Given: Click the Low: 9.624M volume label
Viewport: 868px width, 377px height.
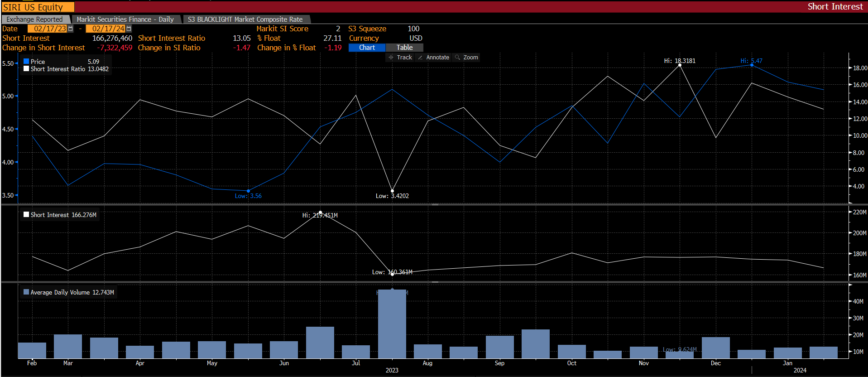Looking at the screenshot, I should click(680, 349).
